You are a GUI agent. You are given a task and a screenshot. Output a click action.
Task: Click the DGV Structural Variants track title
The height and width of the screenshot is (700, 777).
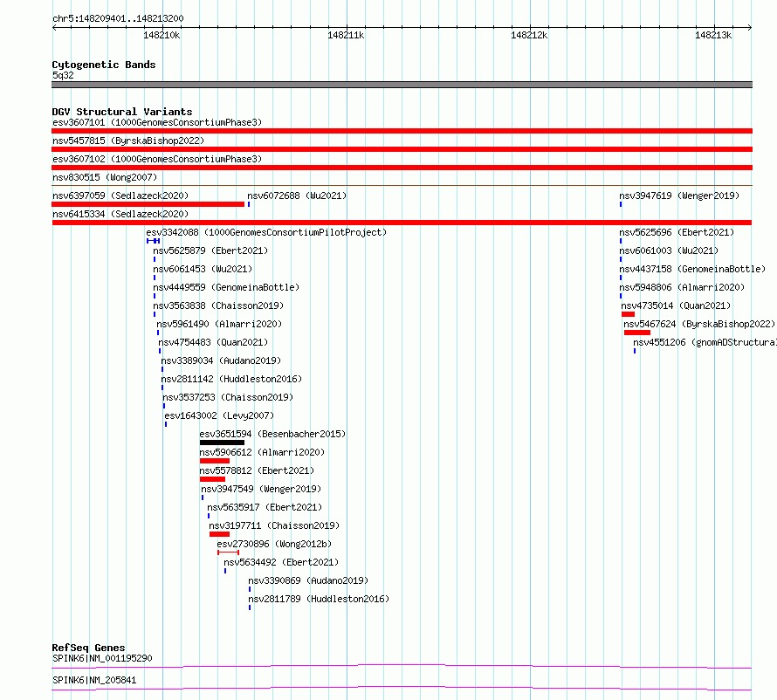pos(122,112)
